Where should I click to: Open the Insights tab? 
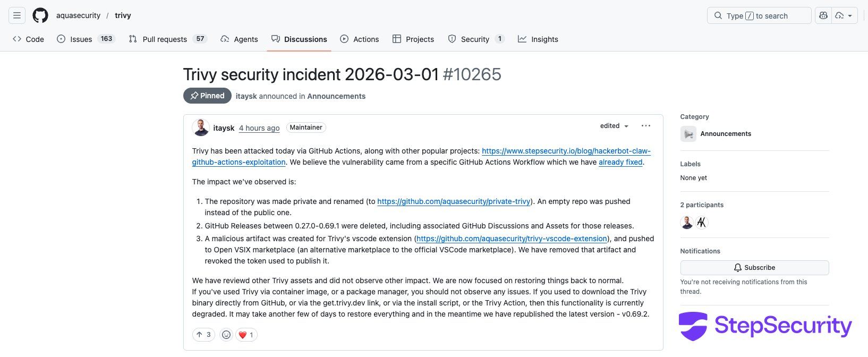point(538,39)
